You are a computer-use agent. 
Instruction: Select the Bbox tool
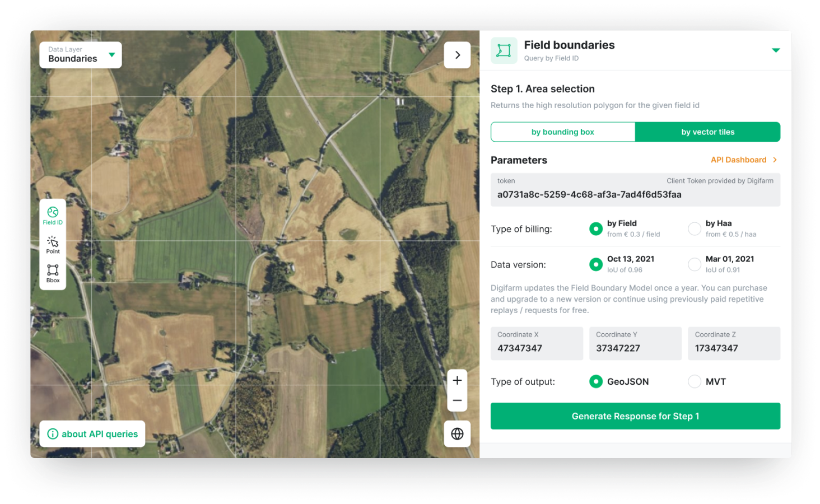click(x=53, y=273)
